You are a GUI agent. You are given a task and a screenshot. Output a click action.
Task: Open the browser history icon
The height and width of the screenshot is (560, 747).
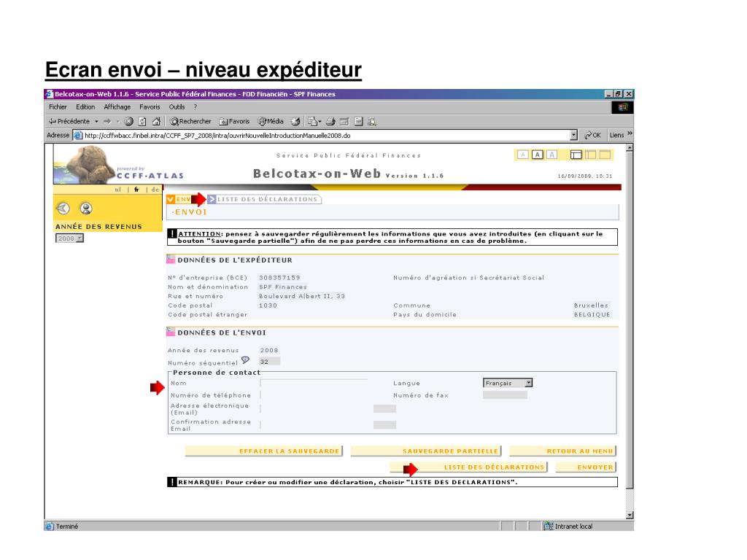point(295,122)
